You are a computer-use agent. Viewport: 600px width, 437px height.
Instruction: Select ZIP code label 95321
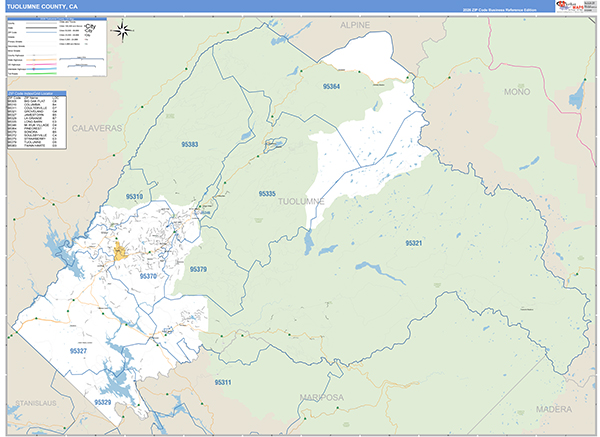pos(414,243)
